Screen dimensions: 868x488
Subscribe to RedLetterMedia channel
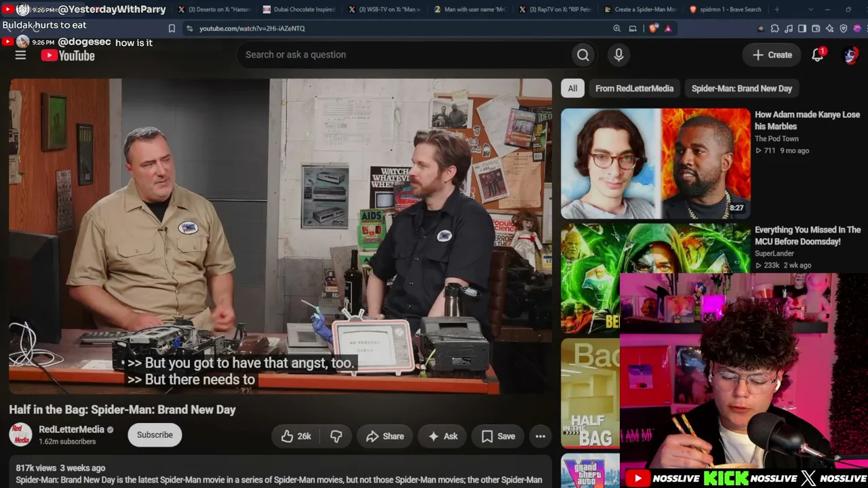155,435
